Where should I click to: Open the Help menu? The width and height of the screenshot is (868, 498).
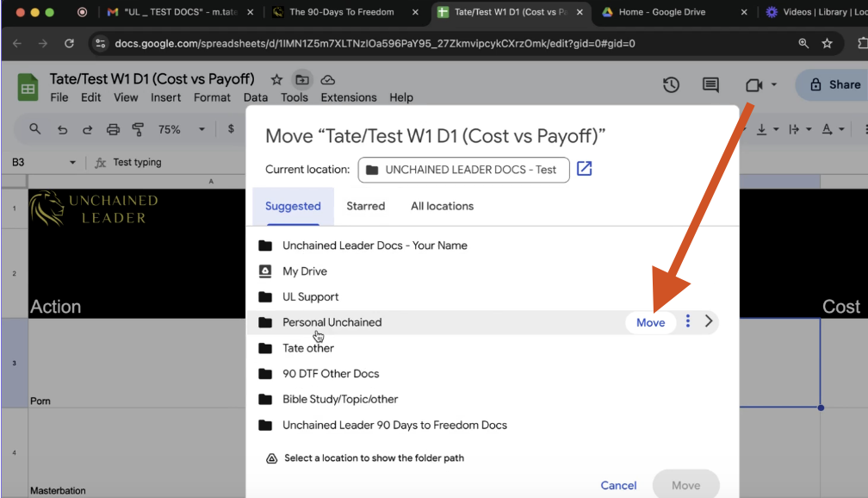400,97
